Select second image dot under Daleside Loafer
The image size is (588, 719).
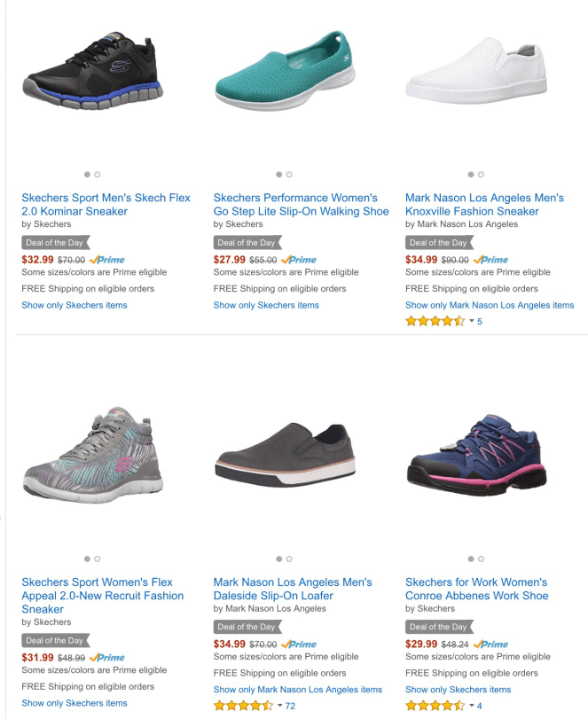click(x=289, y=559)
